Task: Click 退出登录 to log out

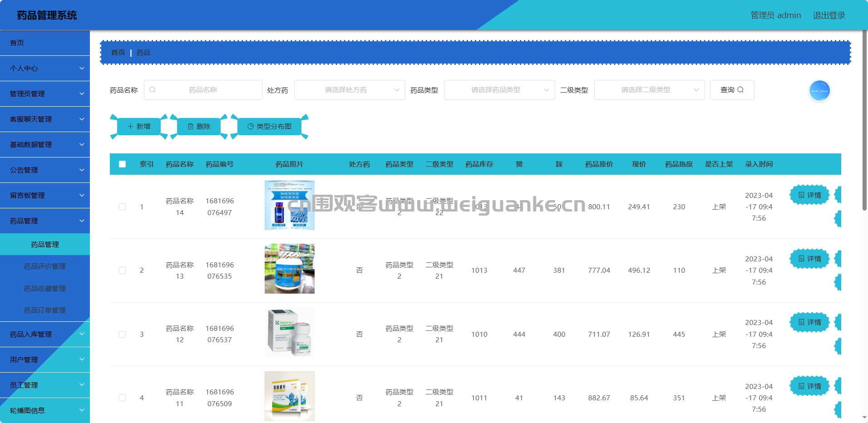Action: 829,15
